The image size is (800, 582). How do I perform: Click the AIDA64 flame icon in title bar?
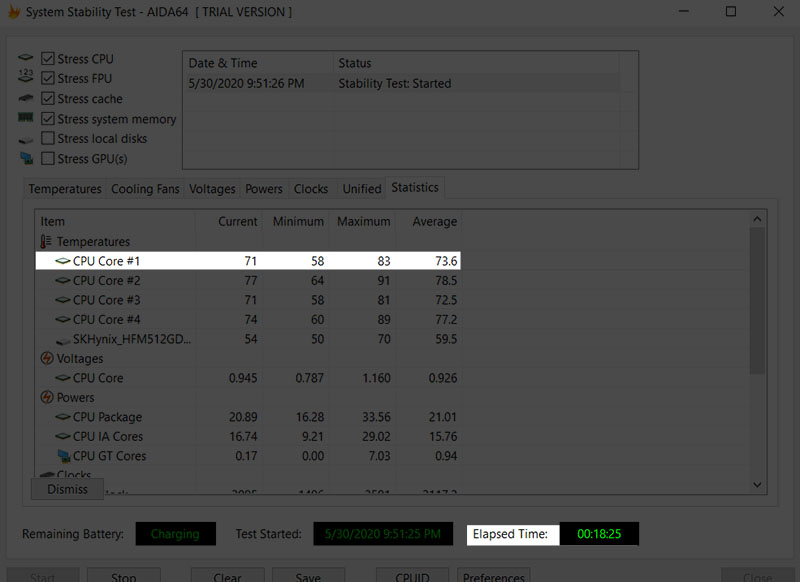(x=14, y=11)
